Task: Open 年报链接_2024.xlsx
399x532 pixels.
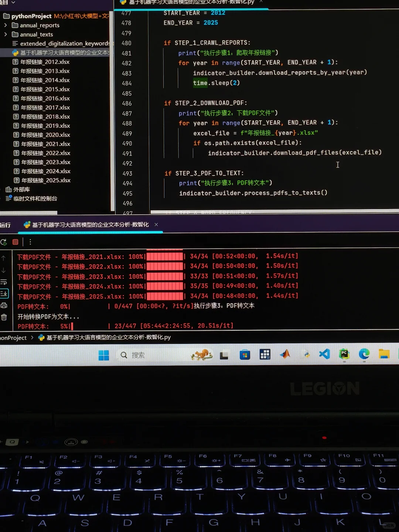Action: (42, 171)
